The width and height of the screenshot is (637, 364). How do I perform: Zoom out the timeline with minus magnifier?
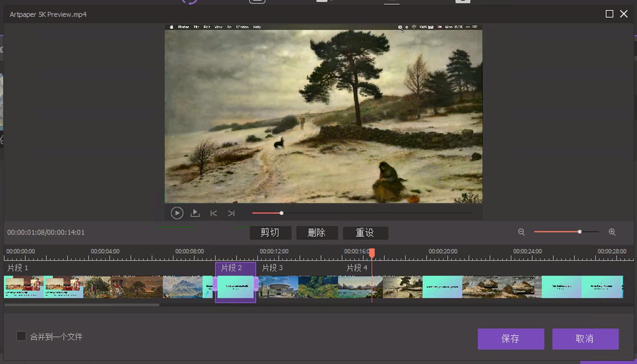[521, 232]
